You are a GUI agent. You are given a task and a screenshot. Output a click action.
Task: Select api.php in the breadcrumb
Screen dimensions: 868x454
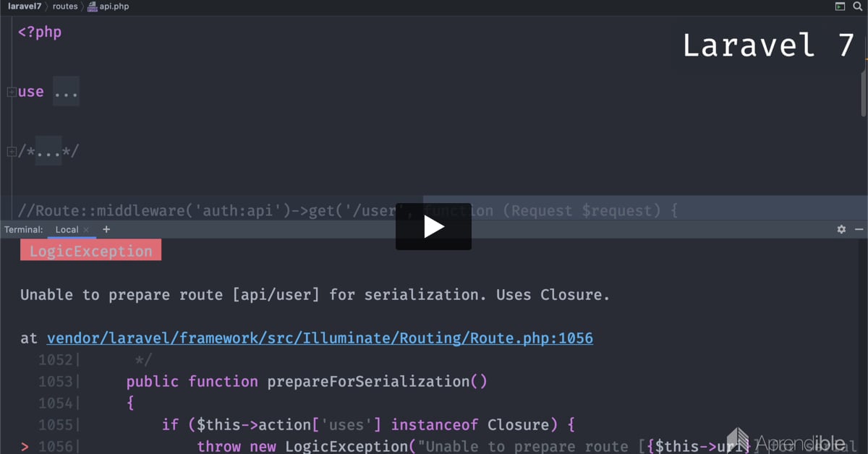[114, 6]
